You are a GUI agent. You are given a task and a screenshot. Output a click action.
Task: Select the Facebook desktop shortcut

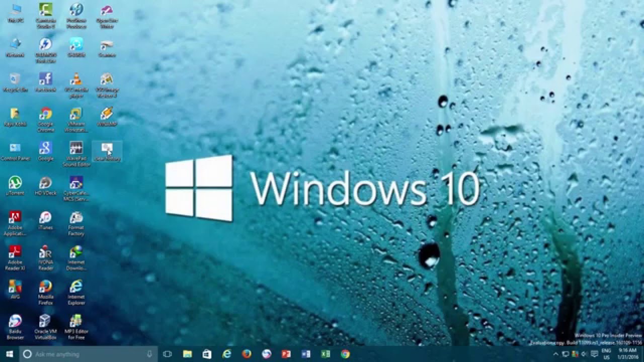point(45,82)
